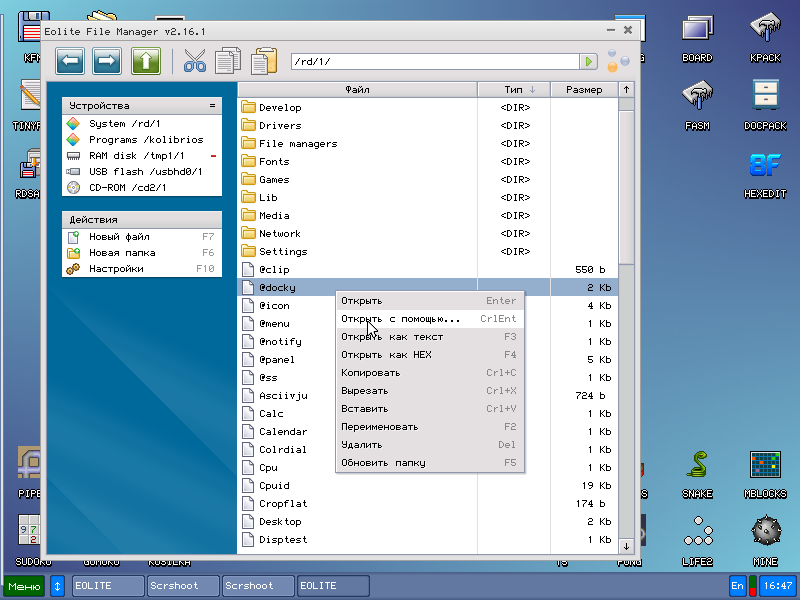800x600 pixels.
Task: Click the En keyboard layout indicator
Action: tap(737, 586)
